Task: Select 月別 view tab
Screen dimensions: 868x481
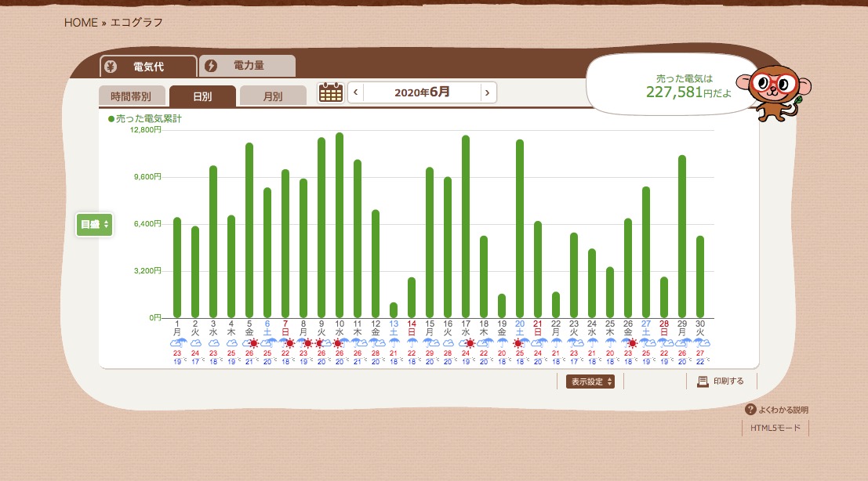Action: click(273, 96)
